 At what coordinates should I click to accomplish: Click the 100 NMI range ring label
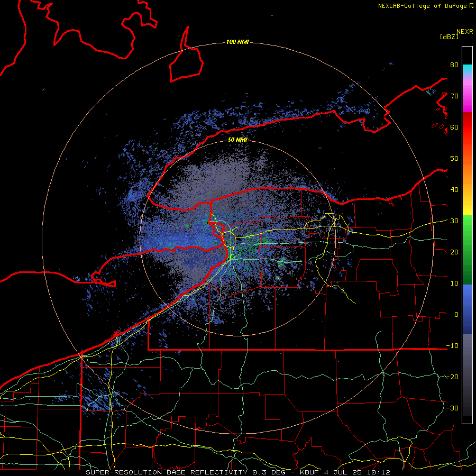[x=237, y=42]
